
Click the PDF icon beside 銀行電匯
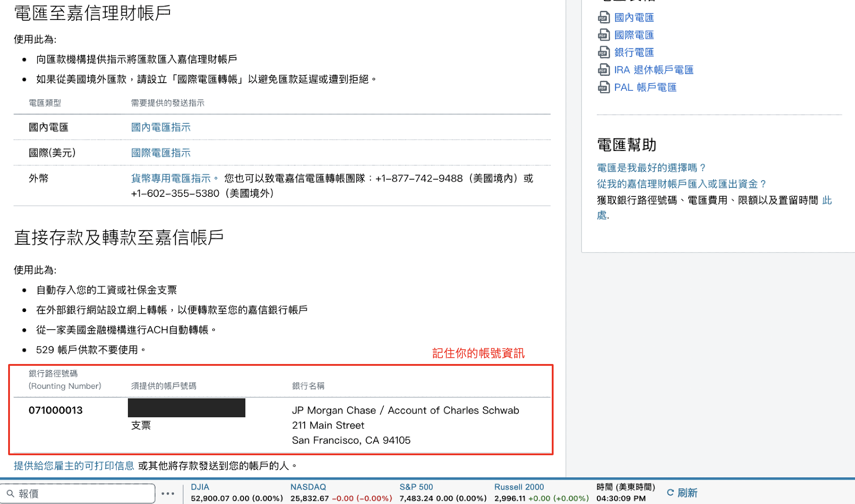pyautogui.click(x=603, y=52)
